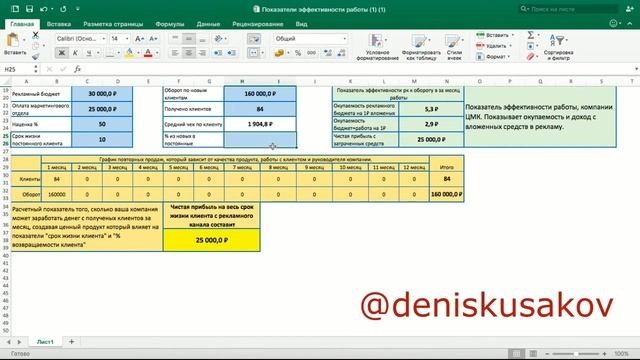Expand the font color dropdown arrow

click(x=157, y=53)
